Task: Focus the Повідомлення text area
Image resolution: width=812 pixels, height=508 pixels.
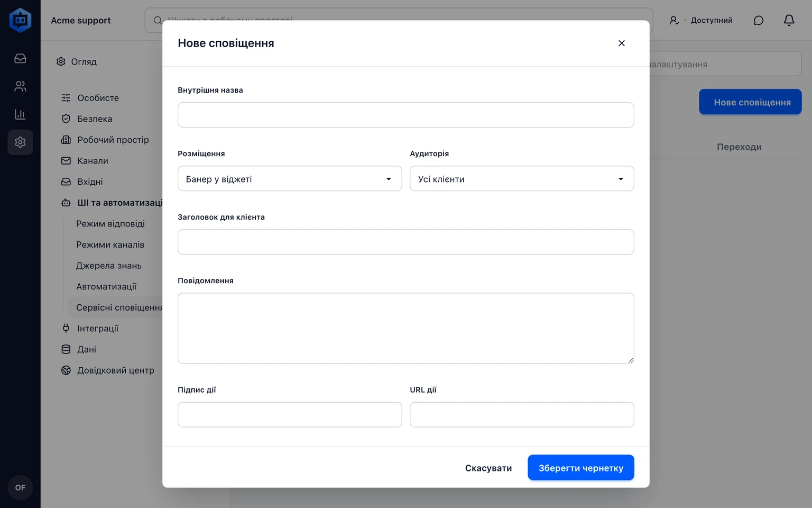Action: pos(406,328)
